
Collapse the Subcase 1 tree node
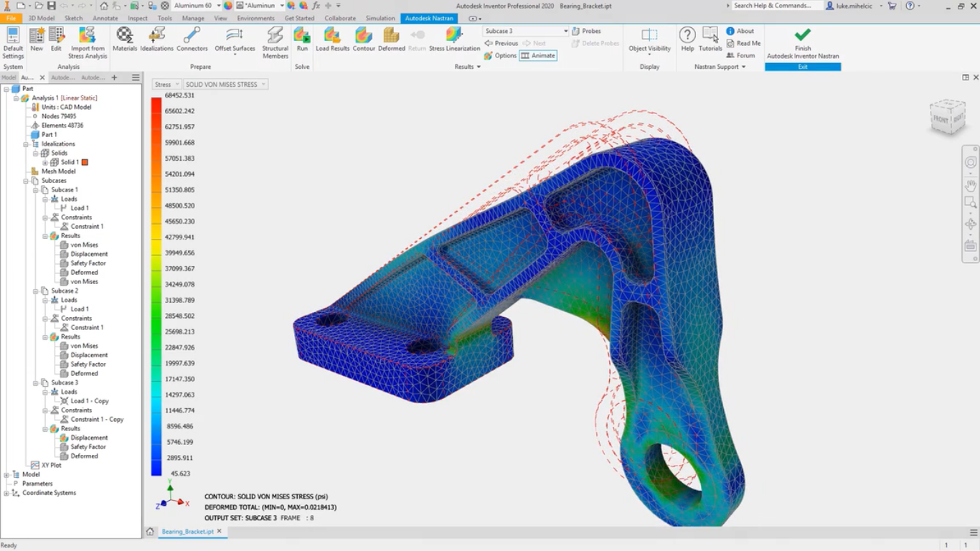click(x=36, y=190)
